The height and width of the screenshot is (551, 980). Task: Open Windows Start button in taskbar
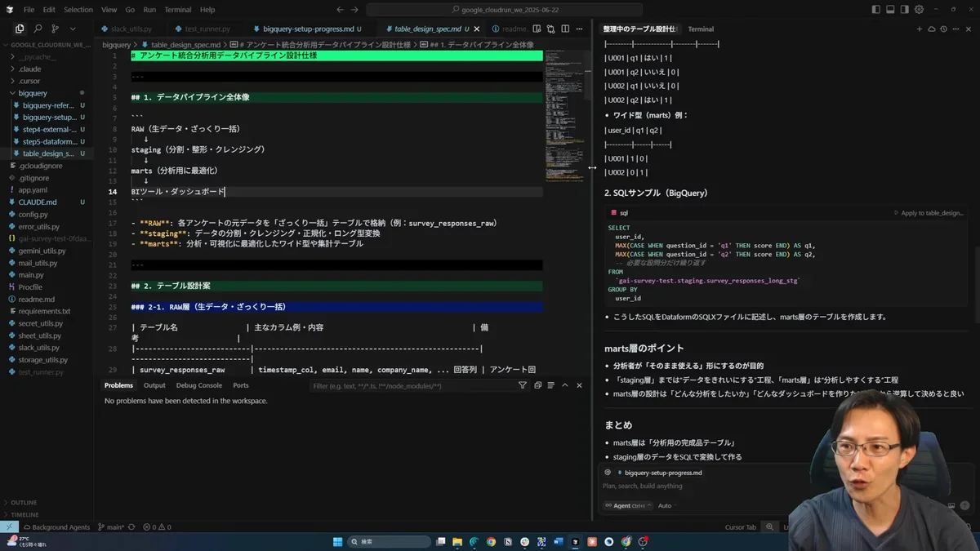pyautogui.click(x=338, y=541)
